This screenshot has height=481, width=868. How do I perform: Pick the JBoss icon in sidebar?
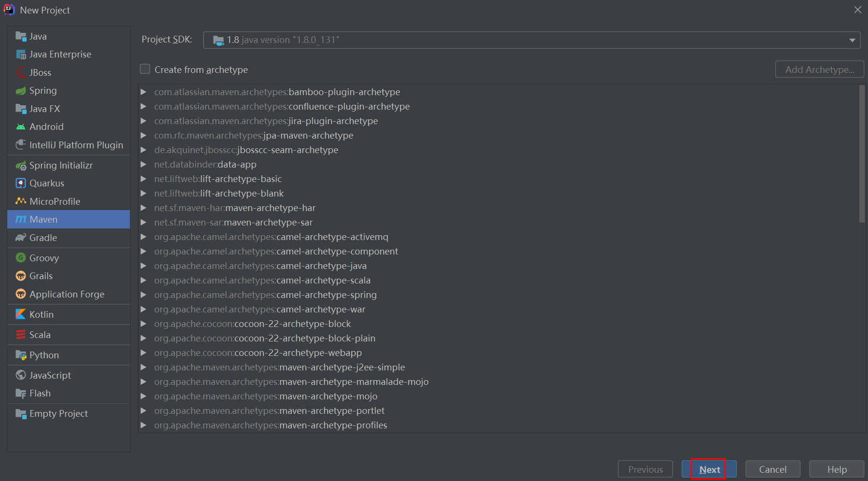point(21,72)
